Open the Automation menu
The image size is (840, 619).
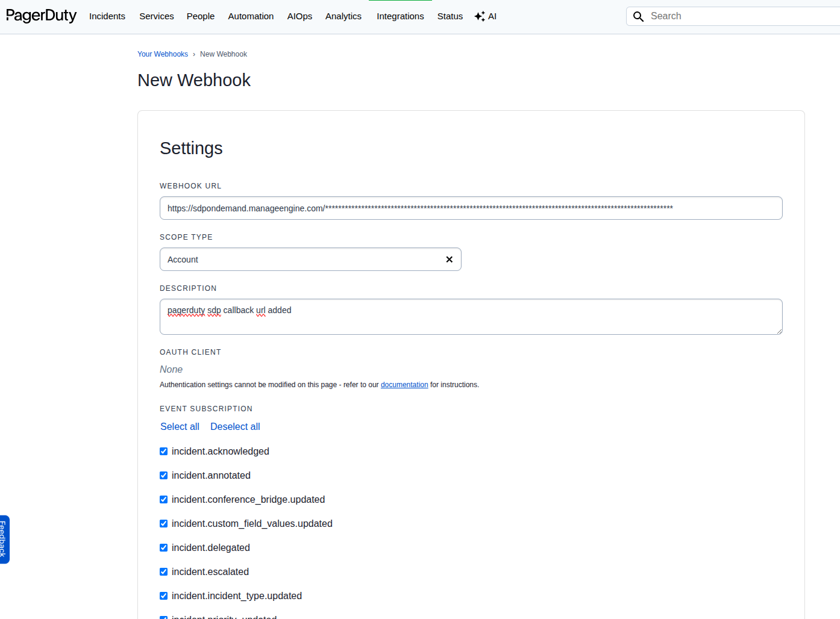click(251, 16)
